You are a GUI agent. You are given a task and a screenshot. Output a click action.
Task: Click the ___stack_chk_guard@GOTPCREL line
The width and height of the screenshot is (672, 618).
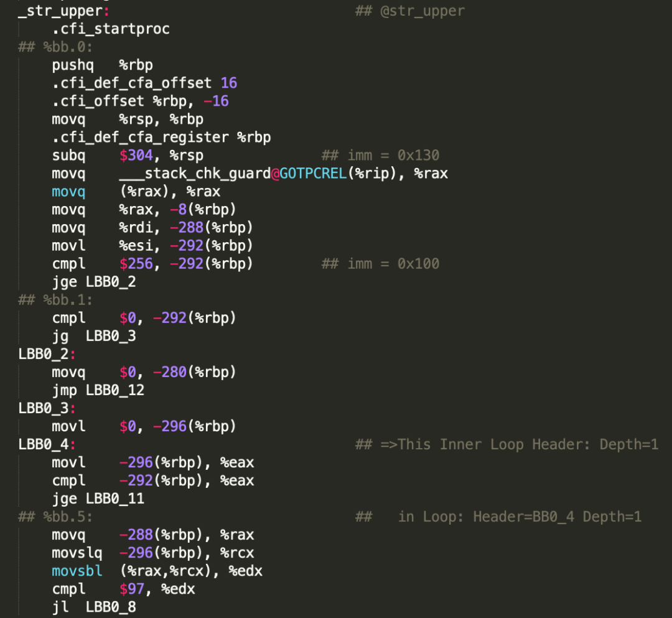point(250,174)
